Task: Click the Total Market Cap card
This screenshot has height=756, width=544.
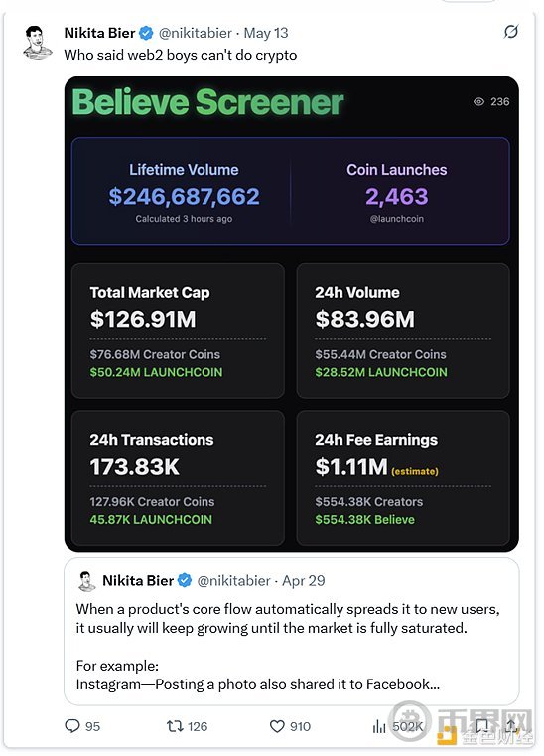Action: pos(178,331)
